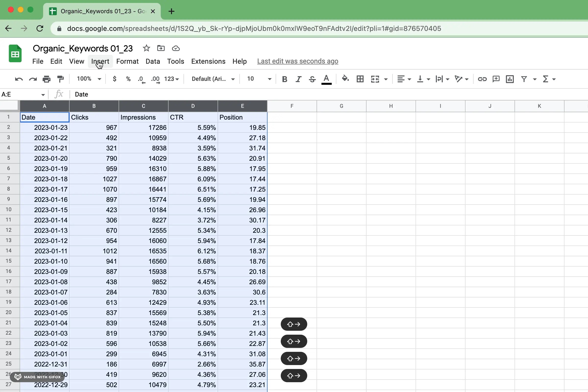Open the Insert menu
This screenshot has width=588, height=392.
click(100, 61)
